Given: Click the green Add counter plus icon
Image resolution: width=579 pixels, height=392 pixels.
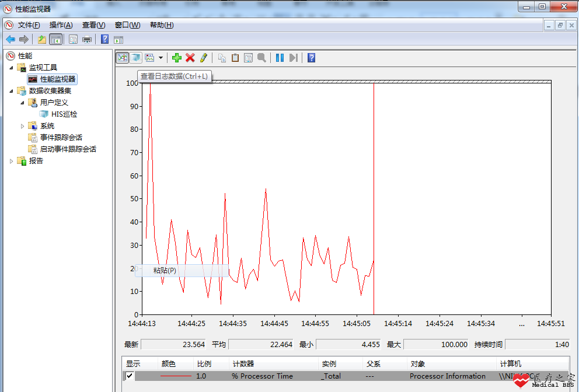Looking at the screenshot, I should (176, 58).
